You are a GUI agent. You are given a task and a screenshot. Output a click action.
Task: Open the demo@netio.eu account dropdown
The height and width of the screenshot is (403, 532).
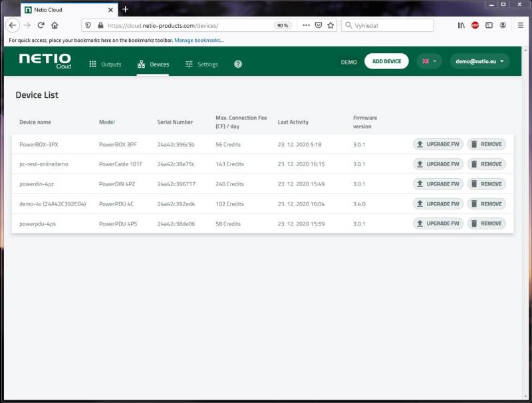coord(479,61)
